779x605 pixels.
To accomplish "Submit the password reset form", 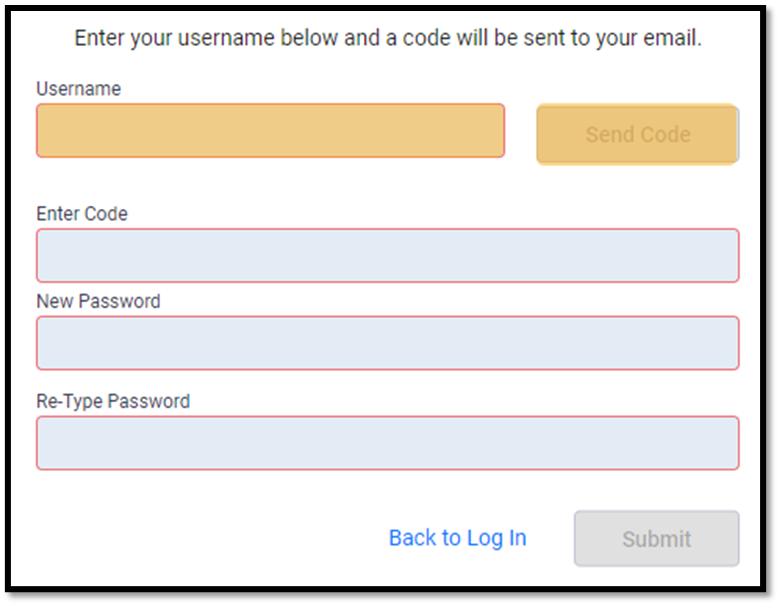I will 656,539.
